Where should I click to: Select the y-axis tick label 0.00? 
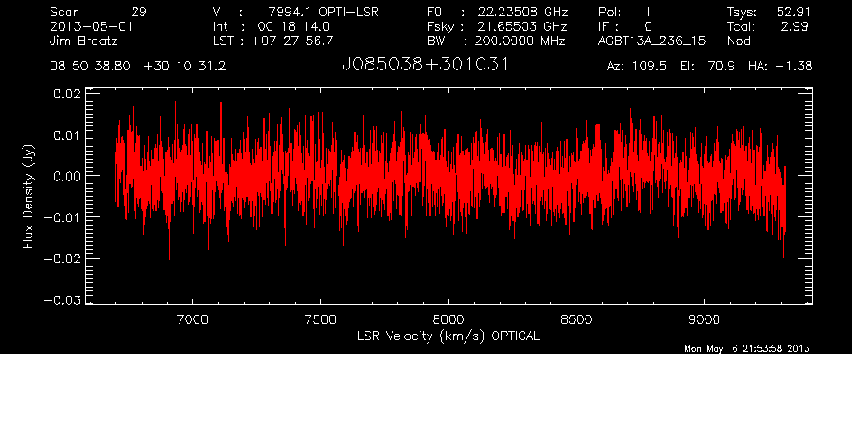(67, 176)
